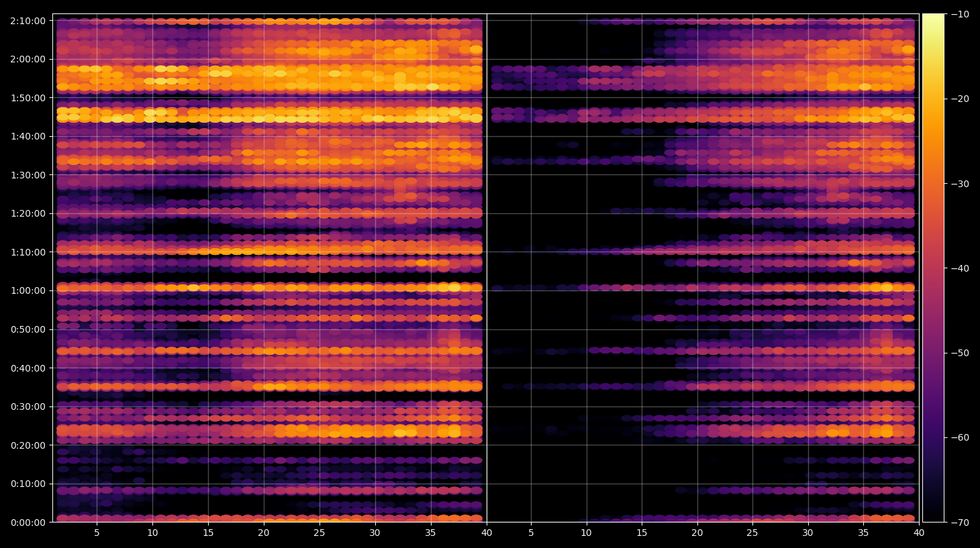
Task: Click the 2:00:00 time axis label
Action: 28,59
